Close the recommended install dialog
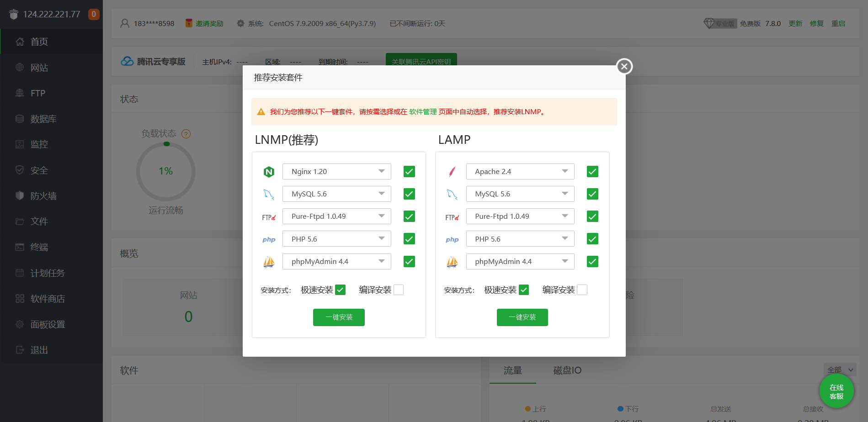 pyautogui.click(x=624, y=66)
